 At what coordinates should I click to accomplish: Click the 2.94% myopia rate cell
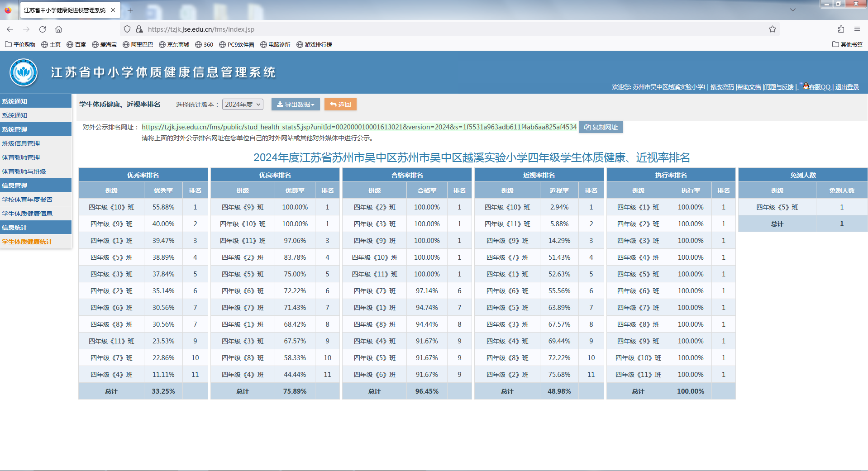559,207
